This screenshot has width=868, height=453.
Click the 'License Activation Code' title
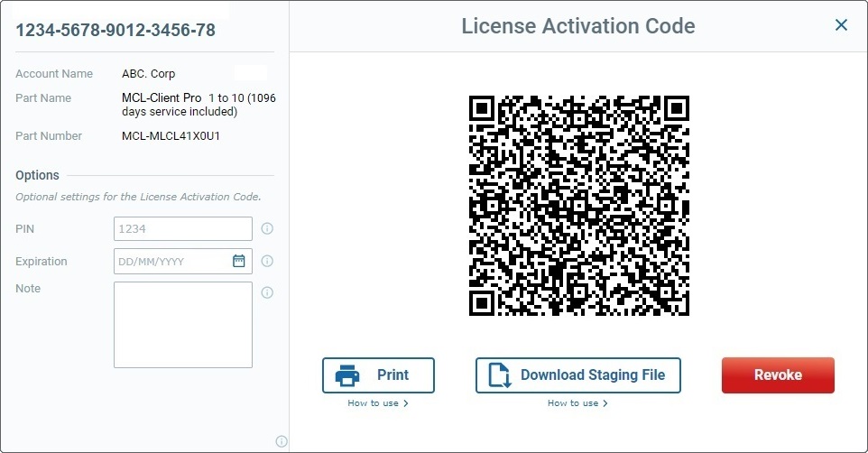[578, 26]
